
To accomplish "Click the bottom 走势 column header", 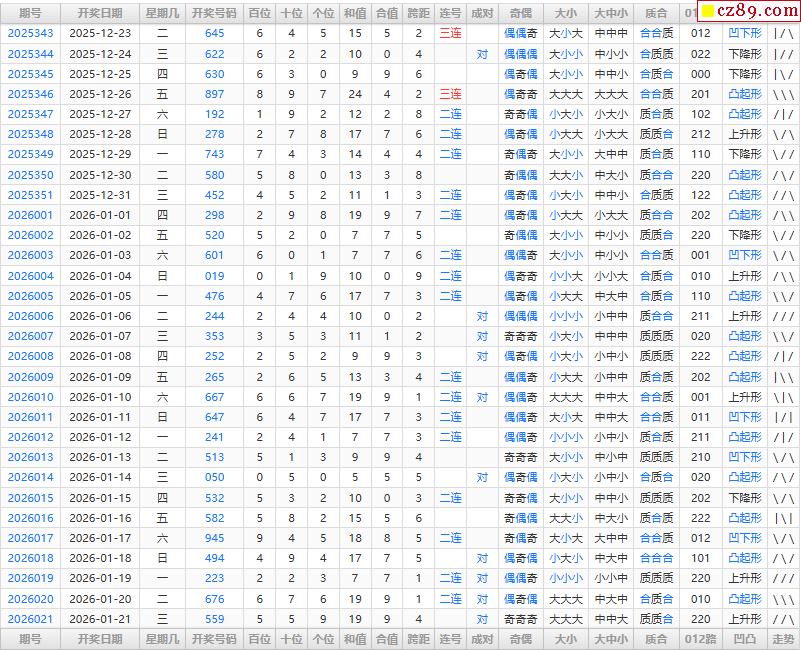I will [783, 639].
